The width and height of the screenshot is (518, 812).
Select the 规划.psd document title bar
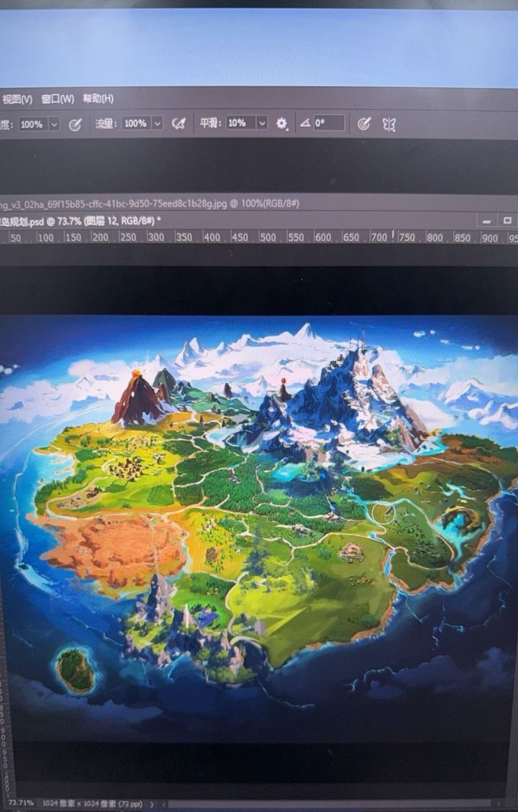(x=80, y=221)
